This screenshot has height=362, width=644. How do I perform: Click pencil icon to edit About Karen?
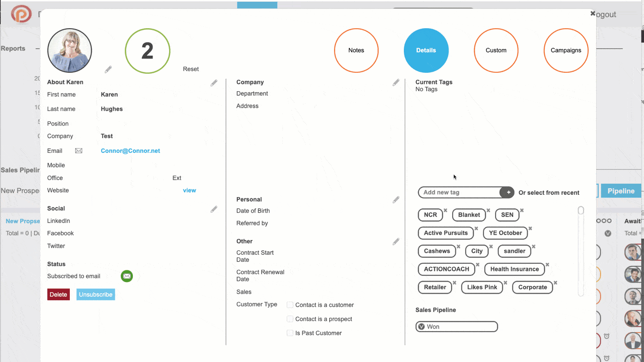coord(214,83)
